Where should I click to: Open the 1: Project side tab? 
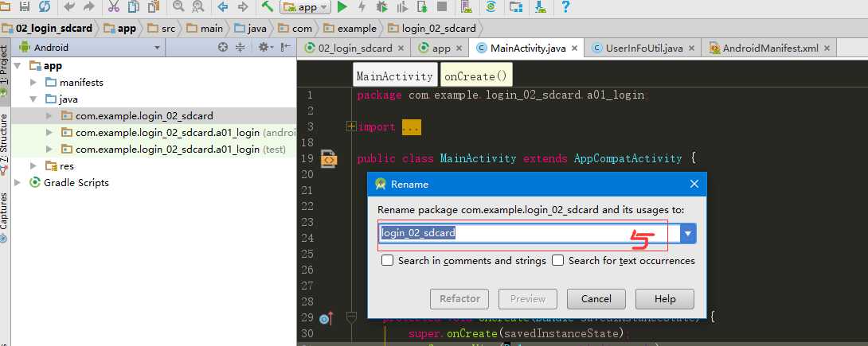5,71
